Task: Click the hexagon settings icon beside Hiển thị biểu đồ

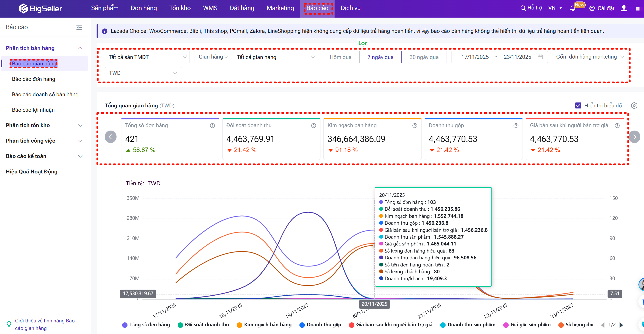Action: (634, 105)
